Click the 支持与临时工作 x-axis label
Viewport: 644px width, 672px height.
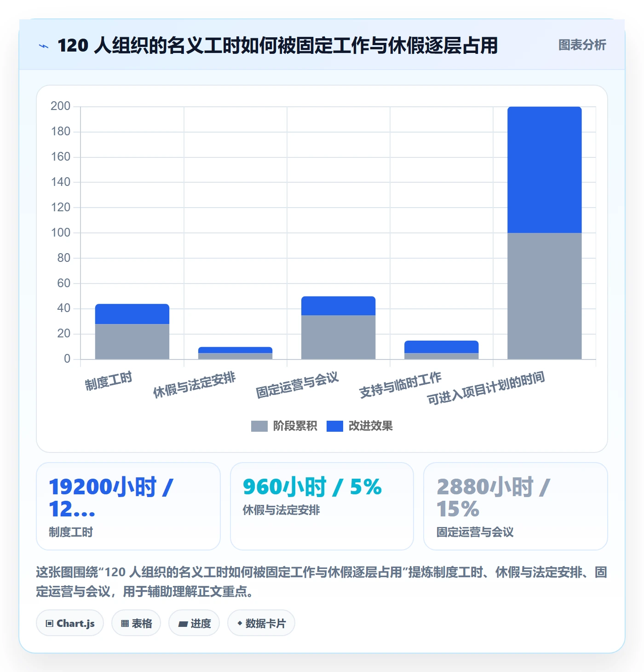[400, 385]
